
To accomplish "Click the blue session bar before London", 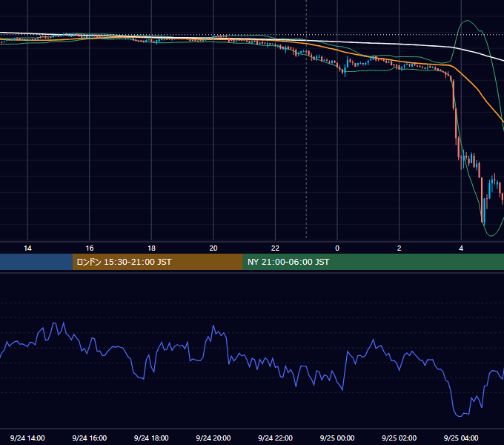I will click(36, 262).
